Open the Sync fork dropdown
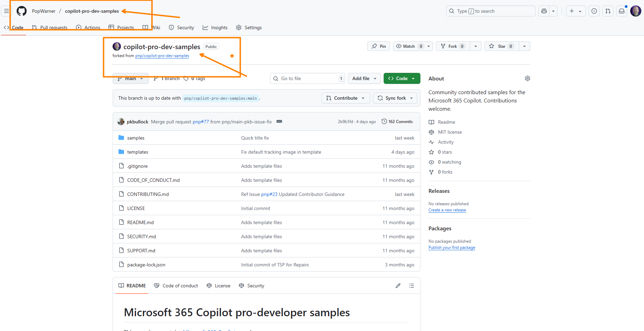The height and width of the screenshot is (331, 644). [x=395, y=98]
